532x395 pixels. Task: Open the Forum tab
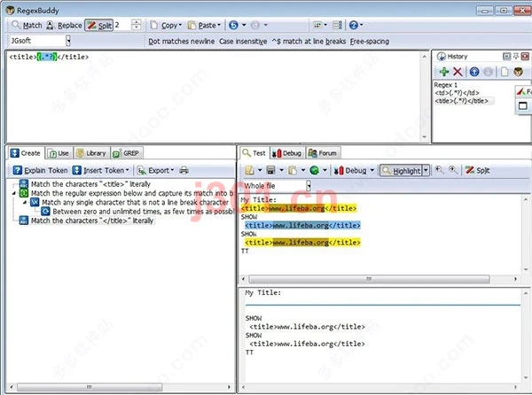click(323, 153)
